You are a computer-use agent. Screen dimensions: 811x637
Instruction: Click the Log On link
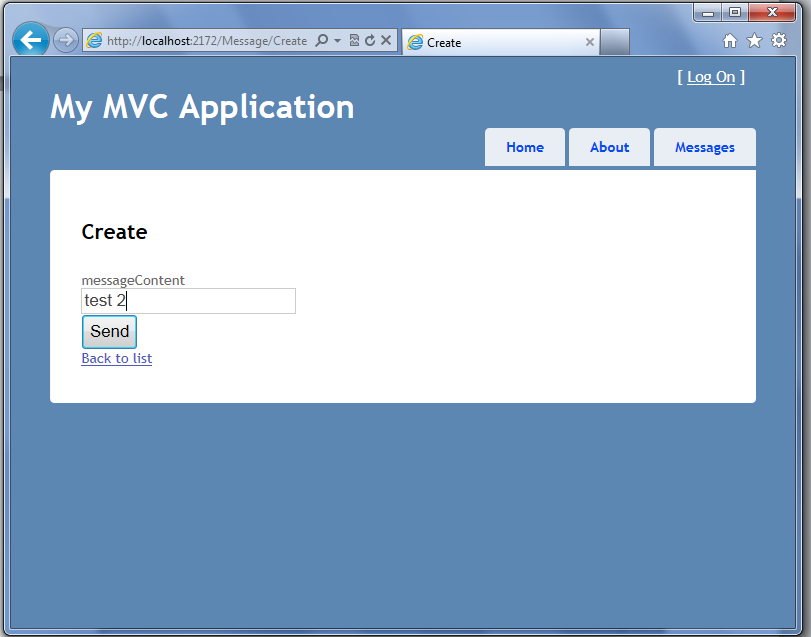tap(711, 77)
